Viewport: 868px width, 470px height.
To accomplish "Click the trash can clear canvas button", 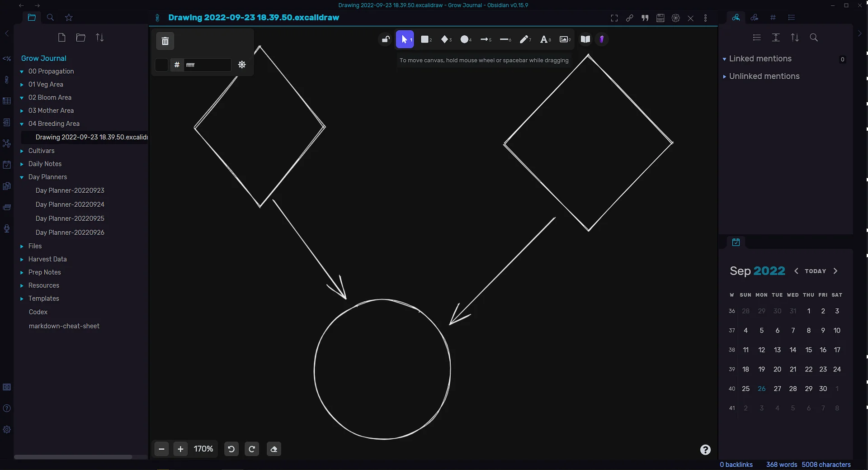I will click(x=165, y=41).
